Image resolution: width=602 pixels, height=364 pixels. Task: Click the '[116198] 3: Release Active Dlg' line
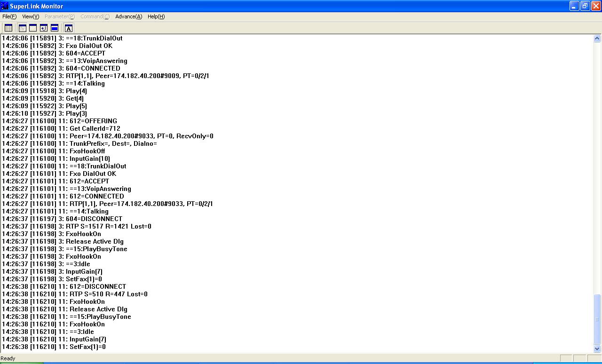coord(63,241)
